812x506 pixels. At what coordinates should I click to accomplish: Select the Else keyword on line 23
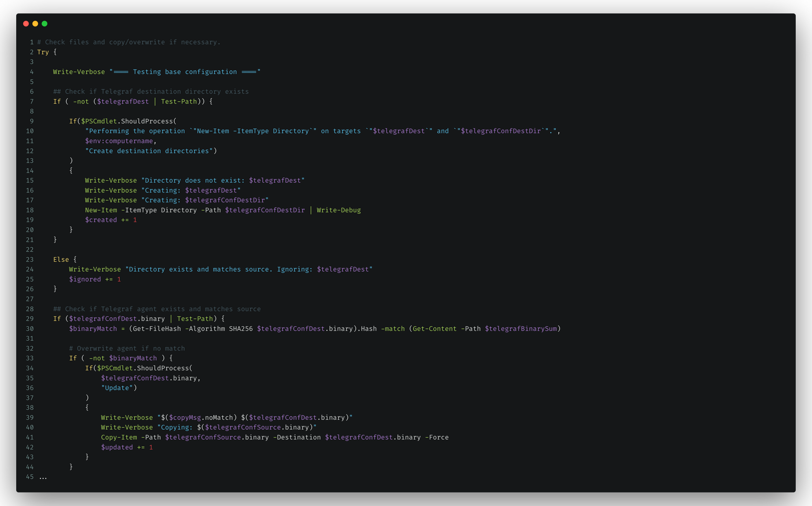tap(61, 259)
